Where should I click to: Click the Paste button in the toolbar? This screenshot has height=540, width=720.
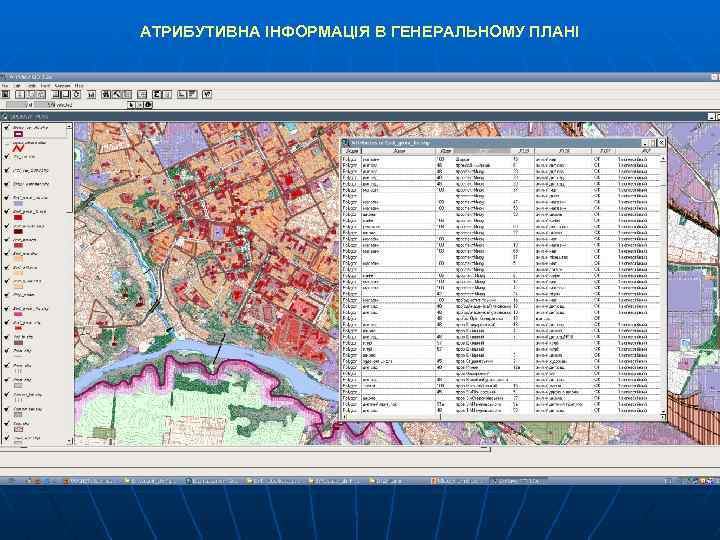[41, 94]
